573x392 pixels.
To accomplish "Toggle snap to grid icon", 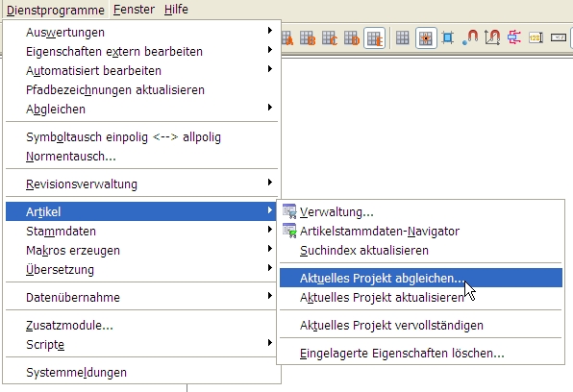I will click(x=426, y=38).
